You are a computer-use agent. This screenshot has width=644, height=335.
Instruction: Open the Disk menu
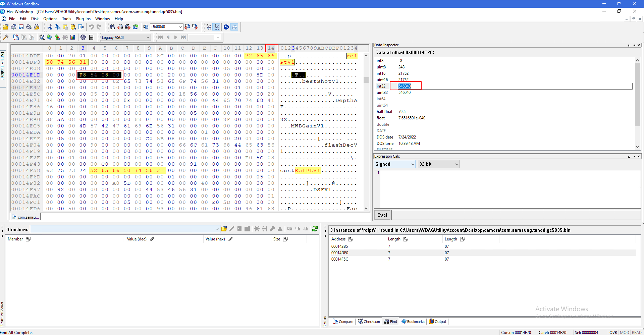click(x=35, y=19)
